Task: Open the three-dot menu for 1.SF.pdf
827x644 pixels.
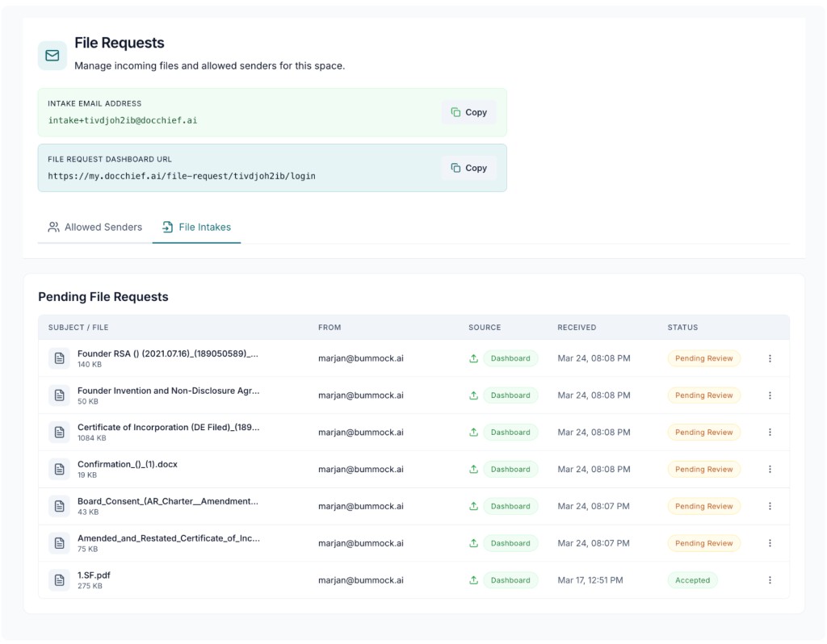Action: [x=770, y=579]
